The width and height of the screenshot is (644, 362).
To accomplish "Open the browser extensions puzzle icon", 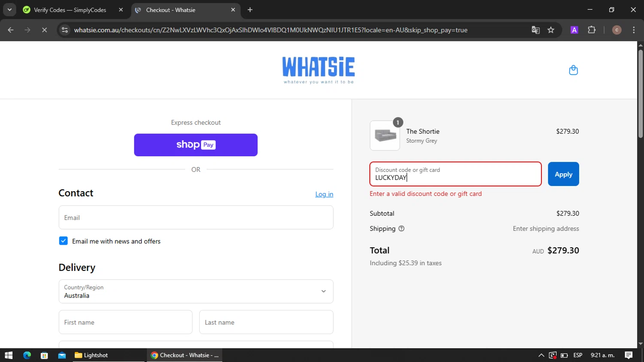I will [592, 30].
